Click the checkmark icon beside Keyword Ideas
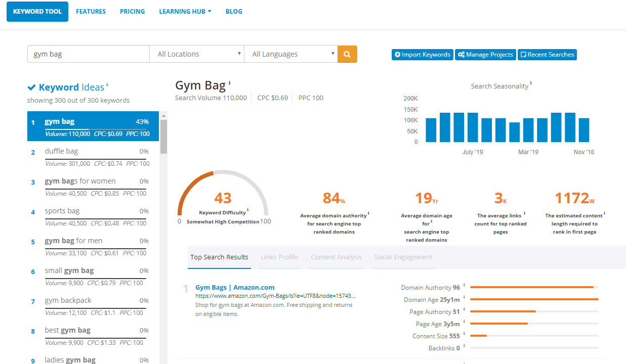The image size is (626, 364). click(x=32, y=87)
